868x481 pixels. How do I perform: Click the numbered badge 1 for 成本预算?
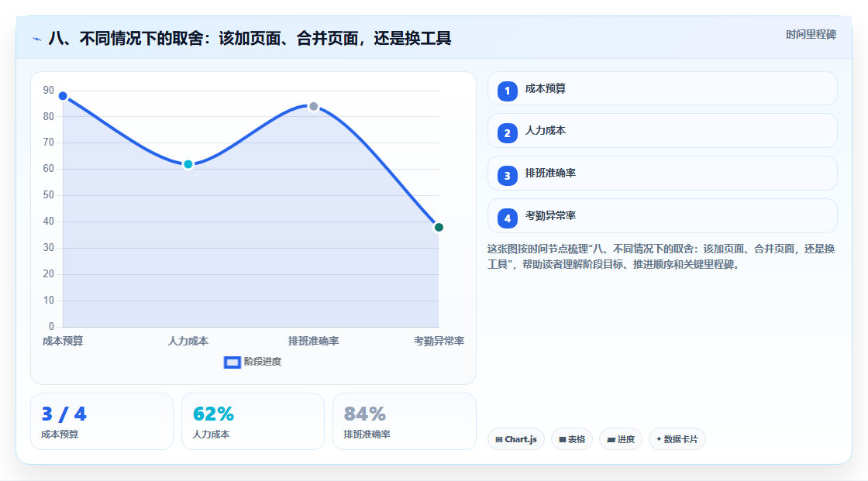507,91
